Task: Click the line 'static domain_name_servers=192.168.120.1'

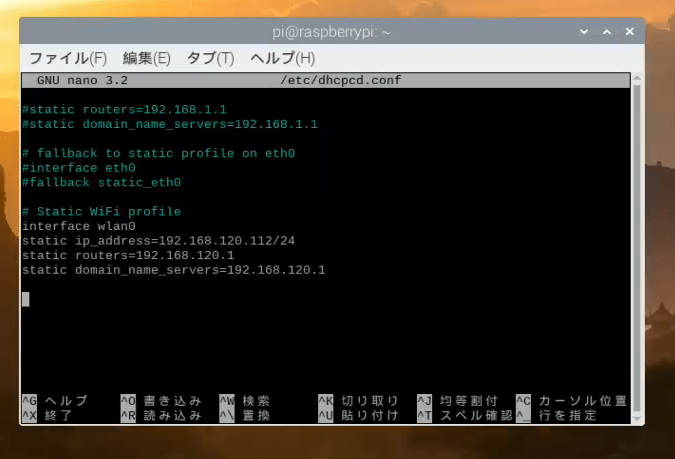Action: coord(173,270)
